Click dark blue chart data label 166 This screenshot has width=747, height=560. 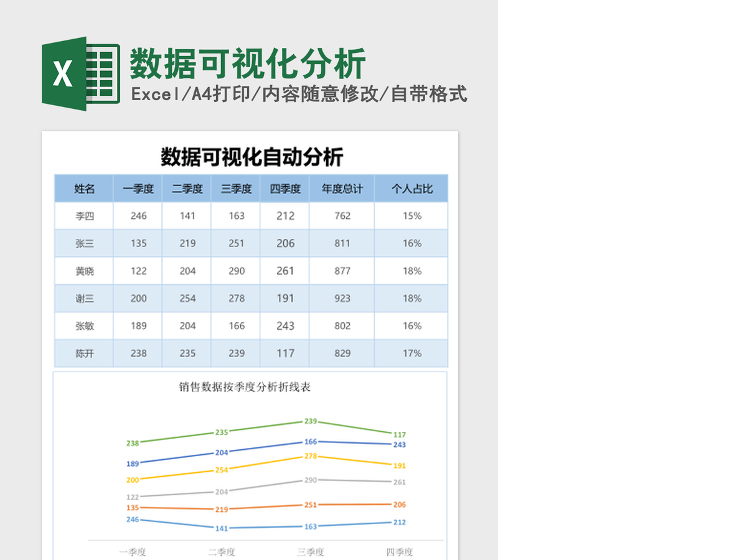pos(311,442)
